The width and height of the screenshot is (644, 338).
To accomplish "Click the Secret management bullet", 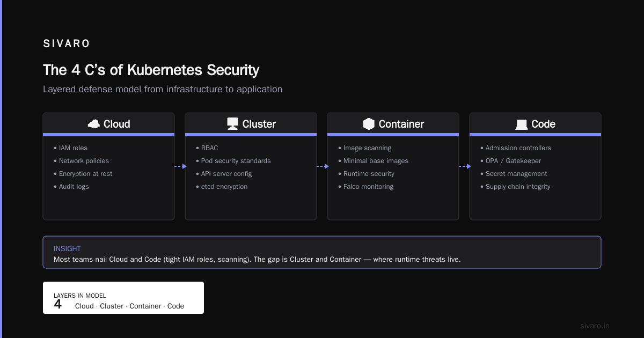I will pos(514,174).
